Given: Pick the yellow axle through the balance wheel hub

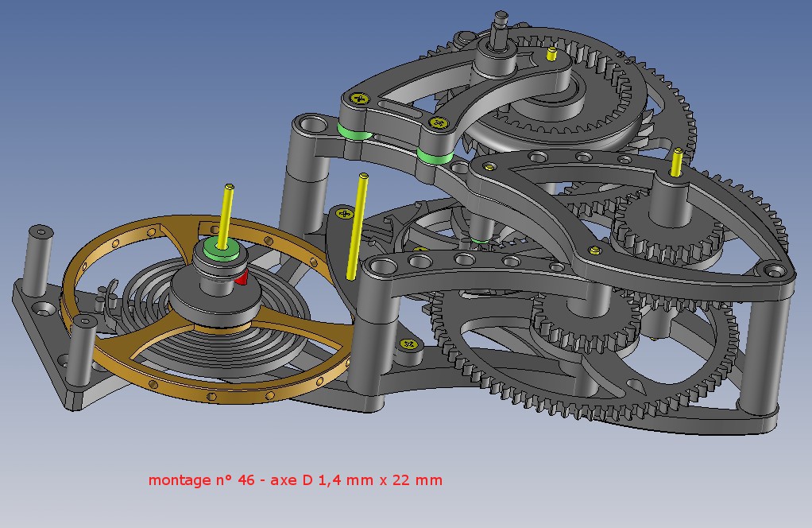Looking at the screenshot, I should pos(226,215).
